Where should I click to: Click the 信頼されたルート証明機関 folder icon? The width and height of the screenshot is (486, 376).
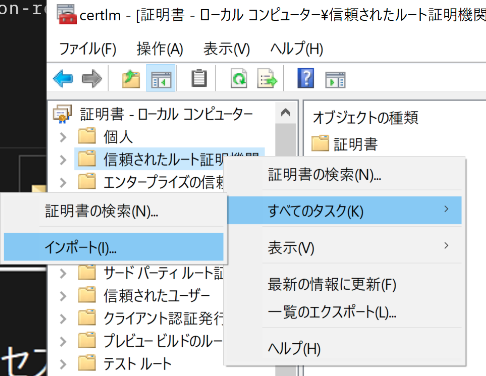tap(87, 158)
